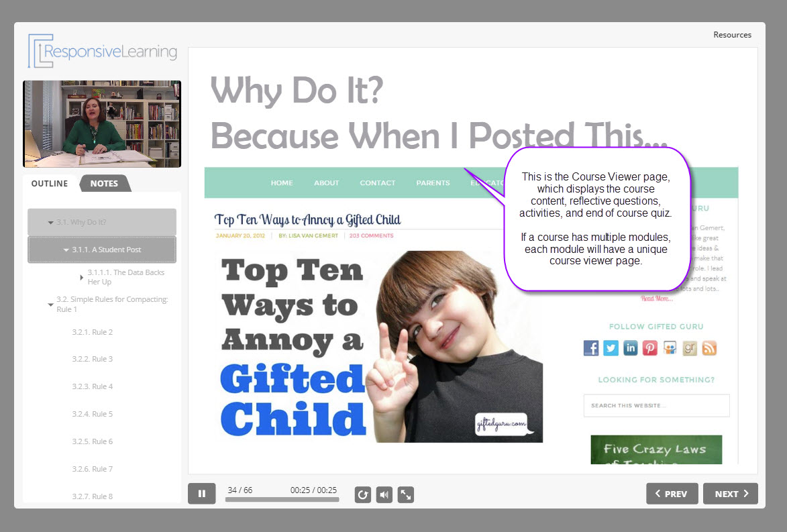This screenshot has height=532, width=787.
Task: Click the Pinterest icon under Follow Gifted Guru
Action: pos(650,348)
